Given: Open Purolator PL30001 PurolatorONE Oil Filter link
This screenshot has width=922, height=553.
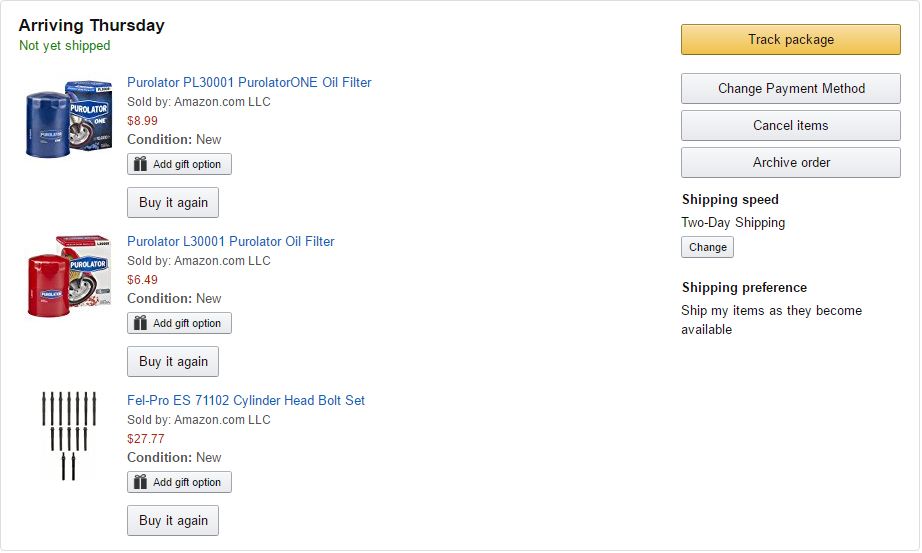Looking at the screenshot, I should click(x=249, y=82).
